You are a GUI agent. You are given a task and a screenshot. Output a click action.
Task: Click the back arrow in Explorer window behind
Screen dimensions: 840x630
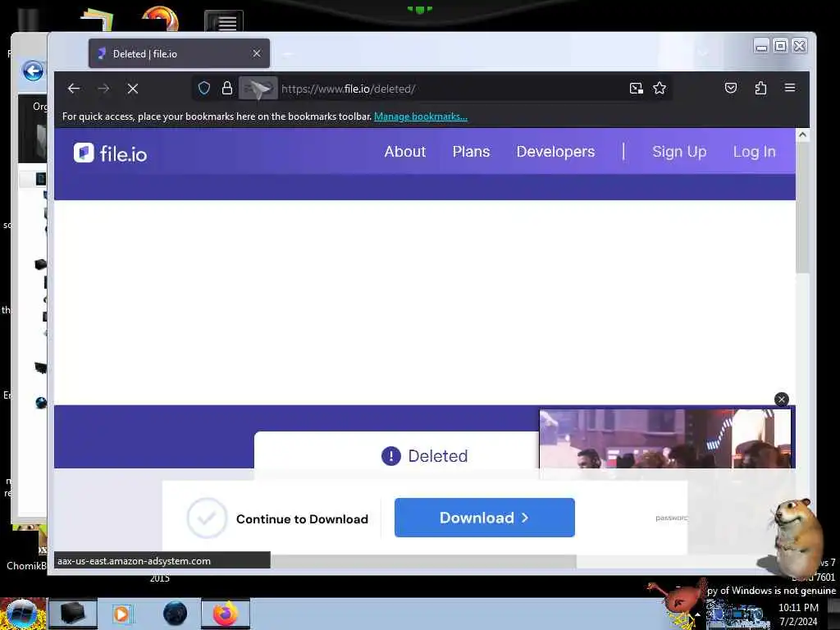point(33,71)
